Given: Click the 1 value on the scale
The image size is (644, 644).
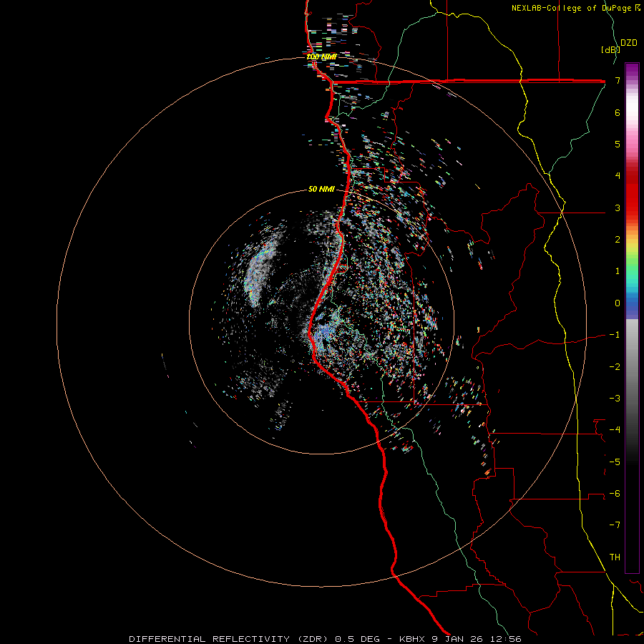Looking at the screenshot, I should pyautogui.click(x=618, y=271).
